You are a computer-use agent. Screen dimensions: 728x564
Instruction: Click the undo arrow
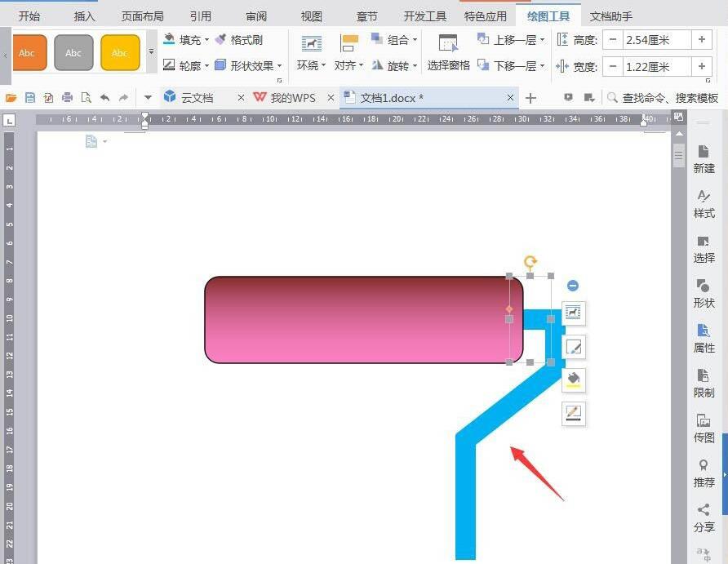[x=105, y=97]
